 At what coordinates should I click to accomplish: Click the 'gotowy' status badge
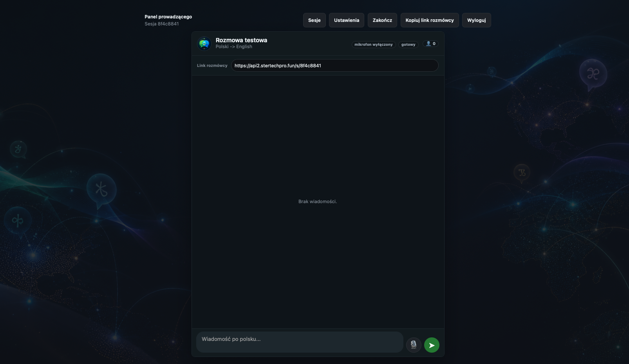click(408, 45)
